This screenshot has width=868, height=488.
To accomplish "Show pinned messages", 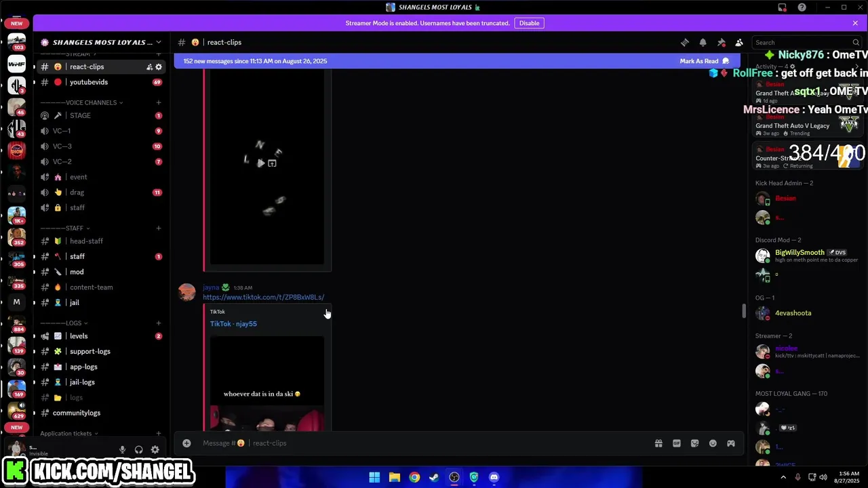I will 721,42.
